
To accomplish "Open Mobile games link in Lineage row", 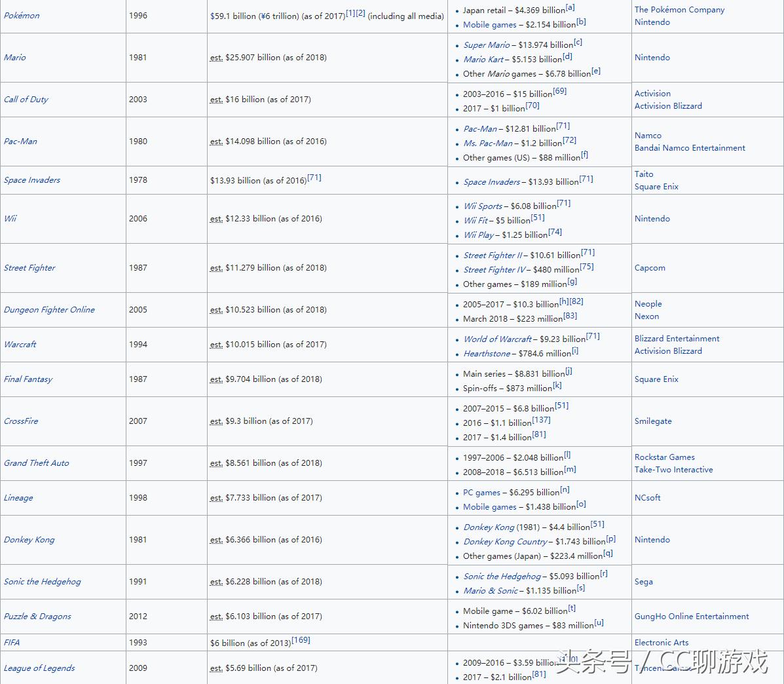I will pos(489,508).
